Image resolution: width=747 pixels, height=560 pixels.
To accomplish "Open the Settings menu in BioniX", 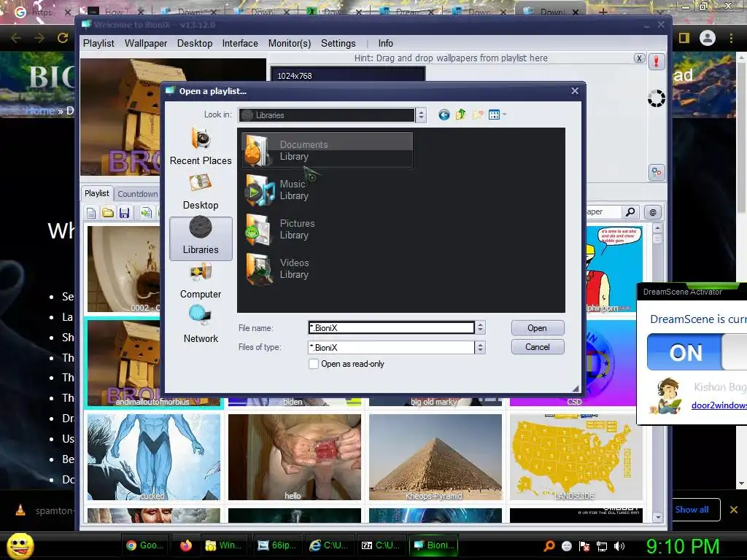I will 338,43.
